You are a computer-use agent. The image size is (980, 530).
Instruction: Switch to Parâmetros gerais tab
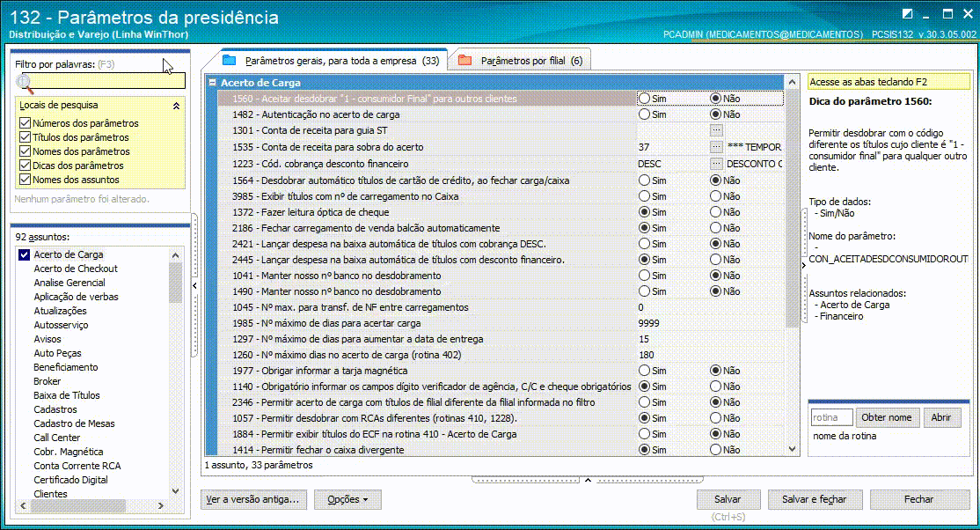point(333,61)
